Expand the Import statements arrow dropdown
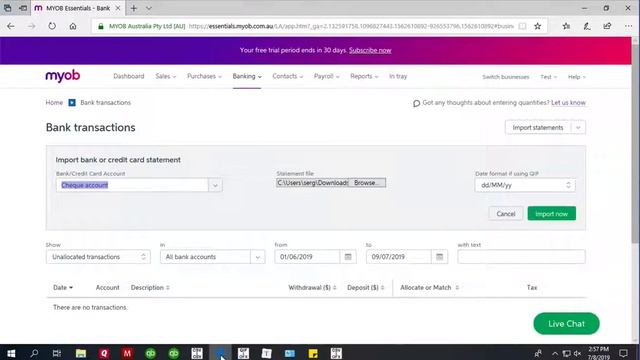640x360 pixels. (x=578, y=127)
